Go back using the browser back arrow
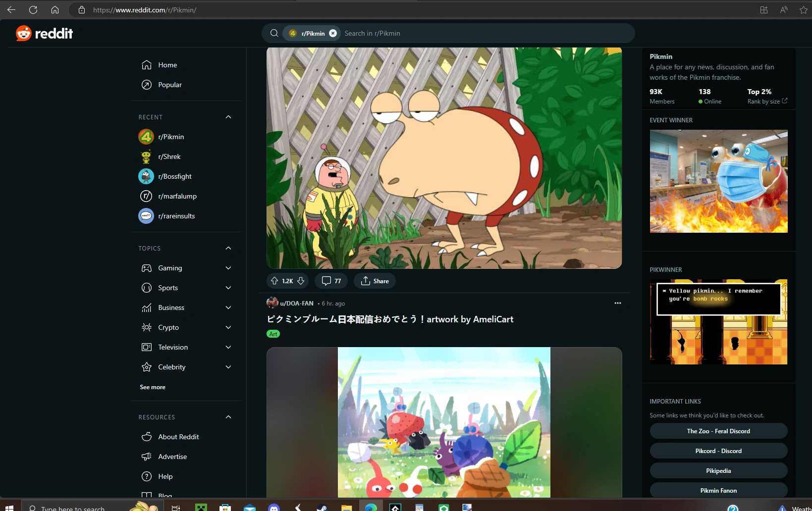 [x=11, y=10]
